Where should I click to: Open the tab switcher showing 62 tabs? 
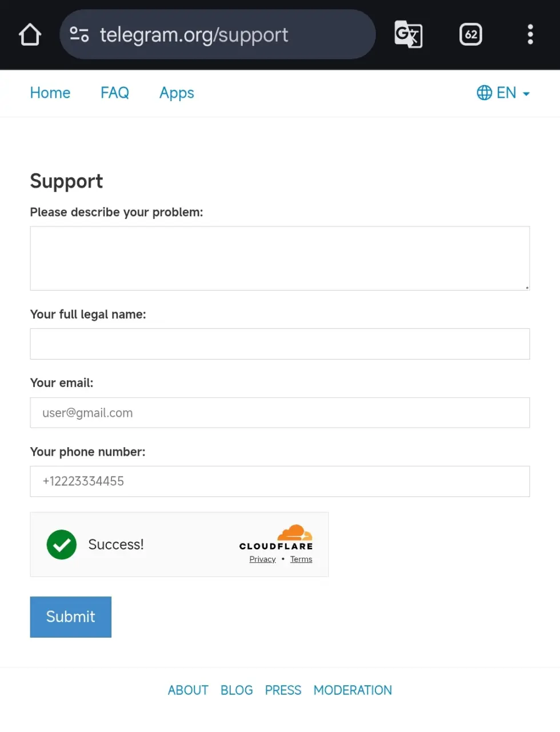coord(471,34)
